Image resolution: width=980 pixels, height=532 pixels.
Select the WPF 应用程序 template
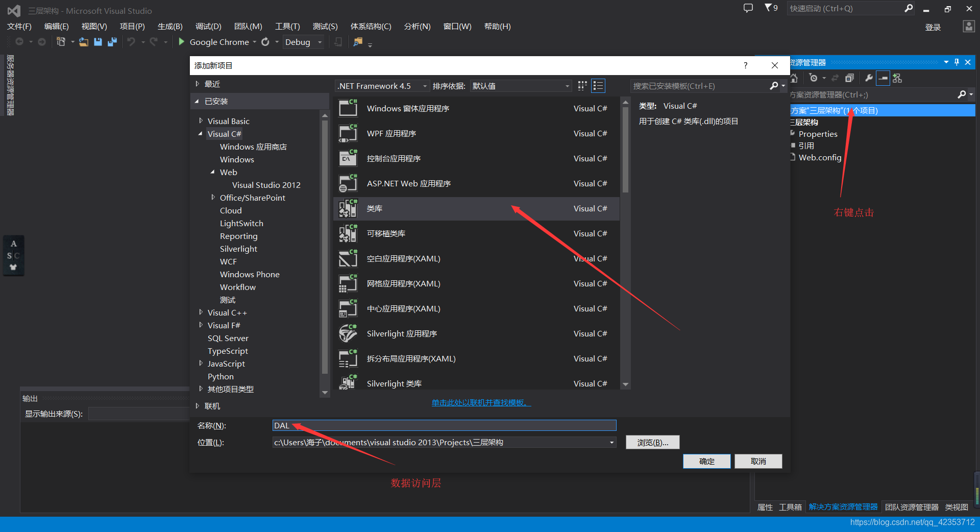(476, 133)
